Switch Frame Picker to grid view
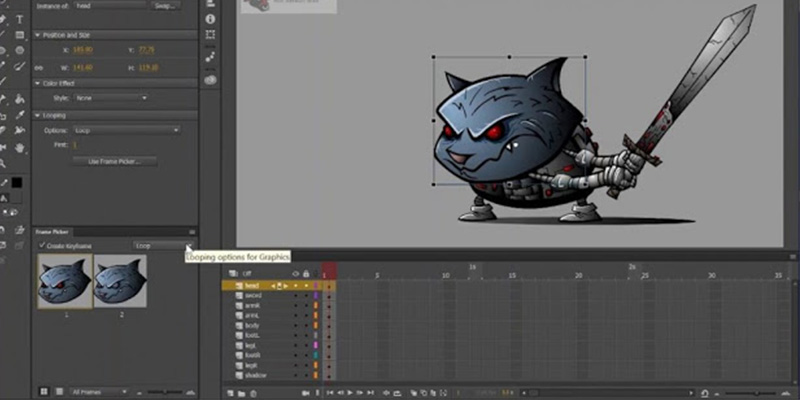The image size is (800, 400). coord(44,391)
